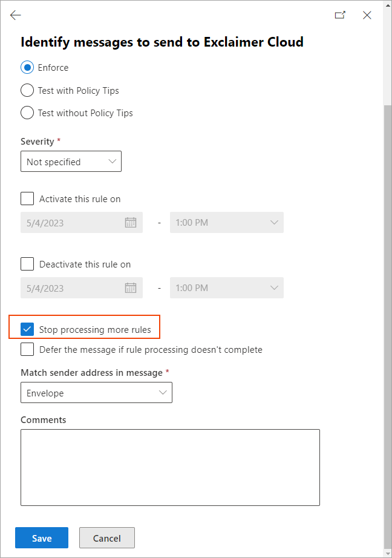Enable Activate this rule on
Viewport: 392px width, 558px height.
coord(27,199)
